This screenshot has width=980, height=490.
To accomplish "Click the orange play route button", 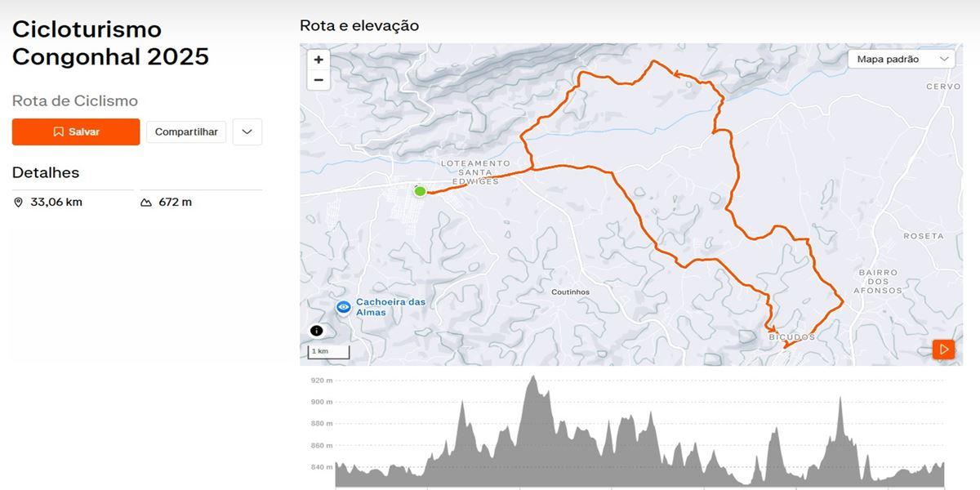I will point(943,350).
